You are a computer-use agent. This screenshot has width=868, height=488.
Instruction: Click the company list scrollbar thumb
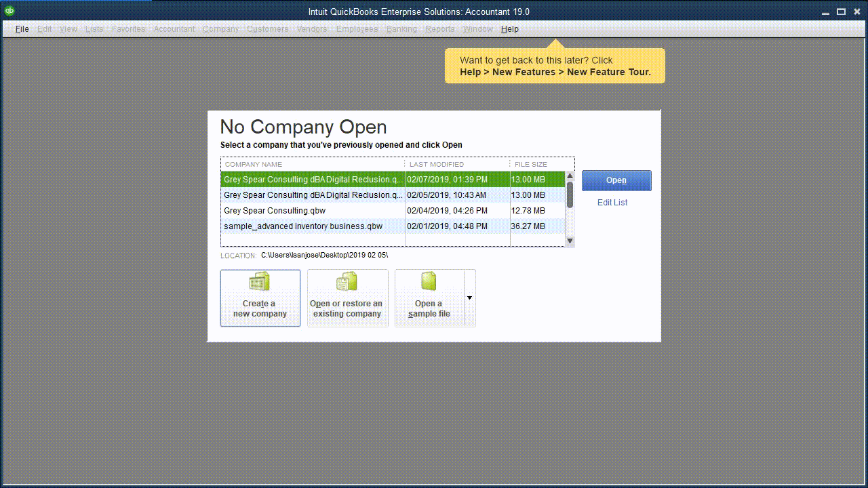pyautogui.click(x=570, y=195)
